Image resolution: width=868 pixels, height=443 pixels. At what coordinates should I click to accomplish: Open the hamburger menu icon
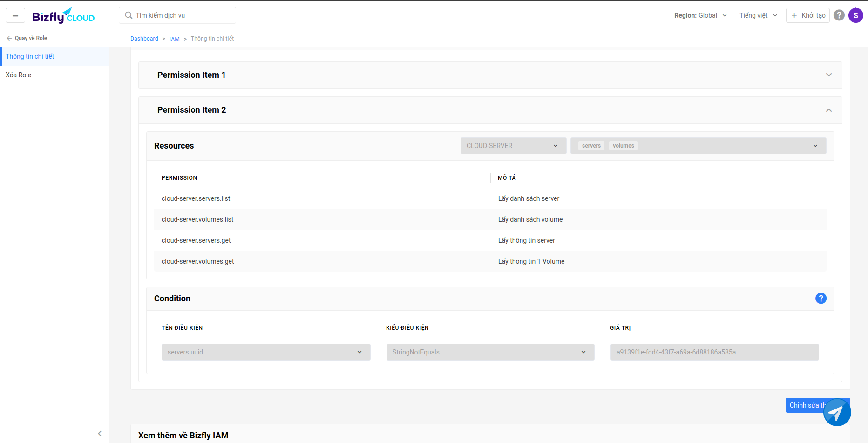point(15,15)
